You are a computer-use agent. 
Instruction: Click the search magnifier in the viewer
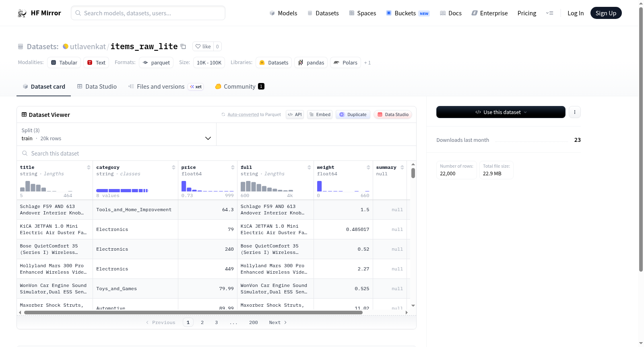25,153
